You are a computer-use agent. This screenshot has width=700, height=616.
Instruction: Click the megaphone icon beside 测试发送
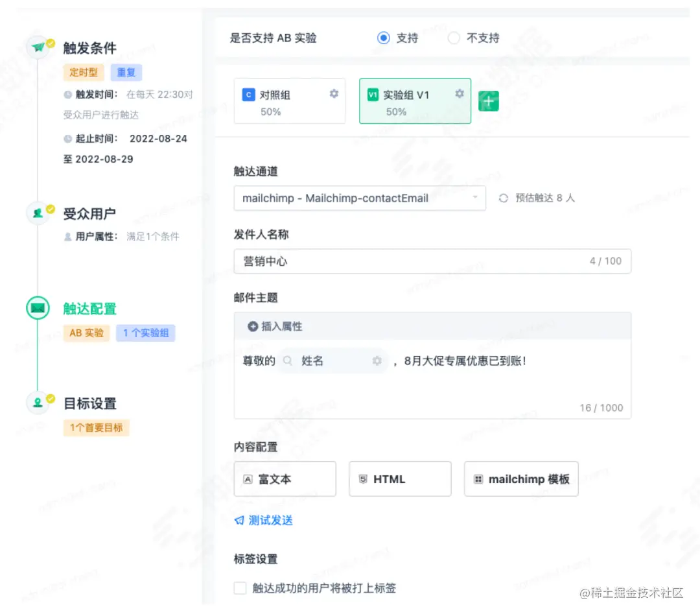point(240,520)
